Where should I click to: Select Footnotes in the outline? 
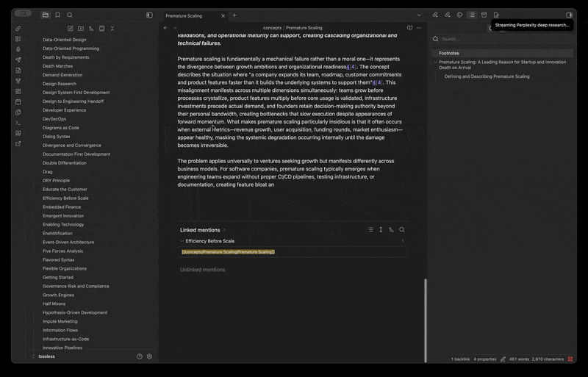click(503, 53)
